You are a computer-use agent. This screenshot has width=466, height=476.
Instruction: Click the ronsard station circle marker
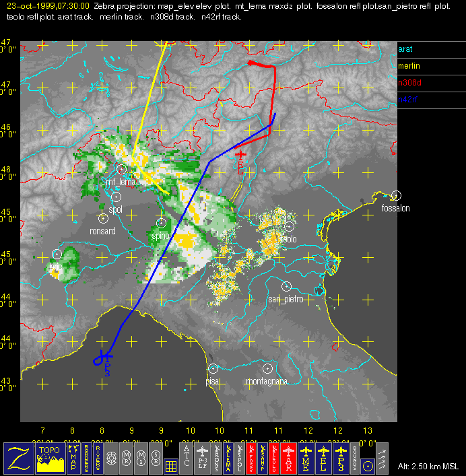click(103, 218)
